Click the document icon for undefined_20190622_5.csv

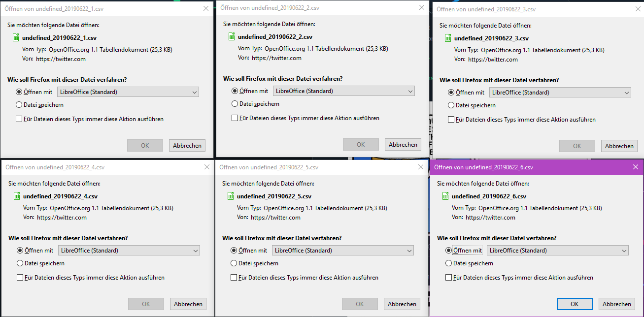tap(231, 196)
